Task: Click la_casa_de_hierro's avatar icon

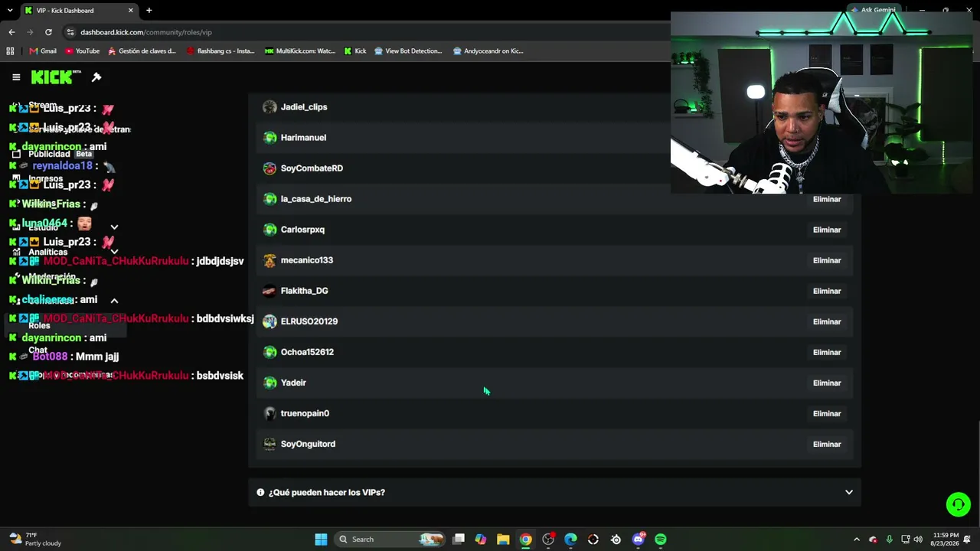Action: pyautogui.click(x=269, y=199)
